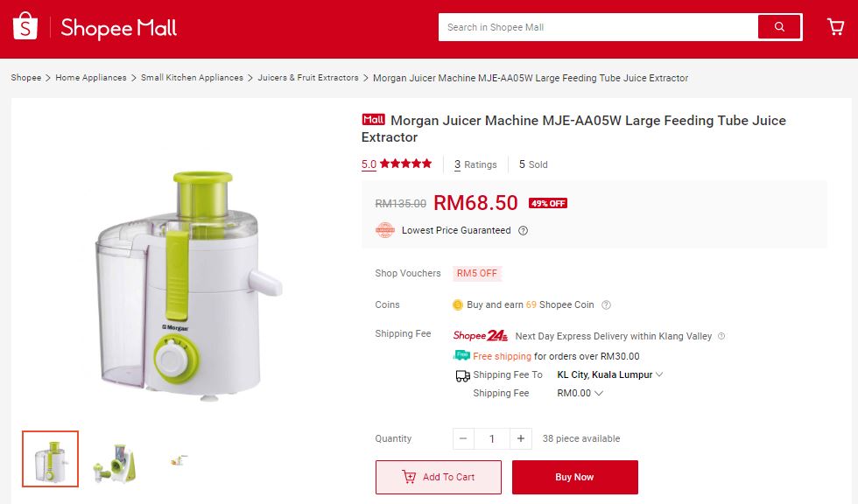
Task: Expand the KL City, Kuala Lumpur dropdown
Action: click(609, 375)
